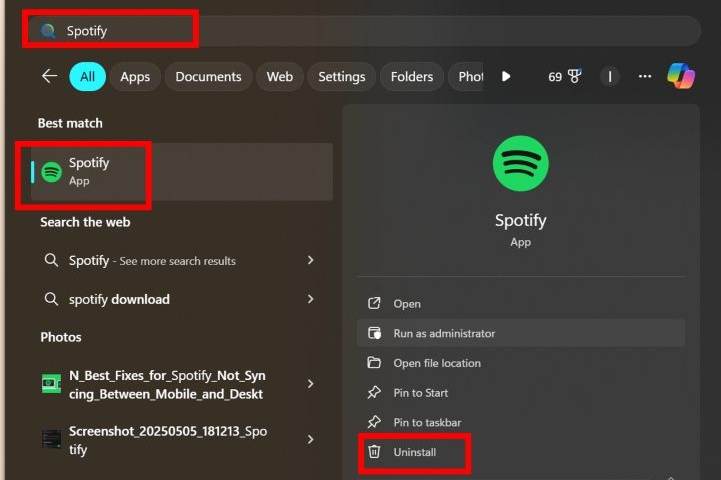Viewport: 721px width, 480px height.
Task: Click the user profile icon
Action: coord(609,76)
